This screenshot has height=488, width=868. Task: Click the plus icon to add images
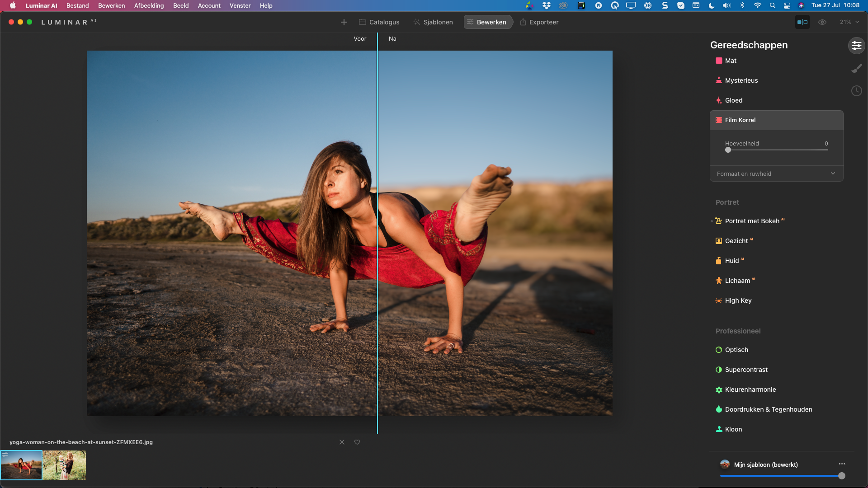pyautogui.click(x=344, y=22)
